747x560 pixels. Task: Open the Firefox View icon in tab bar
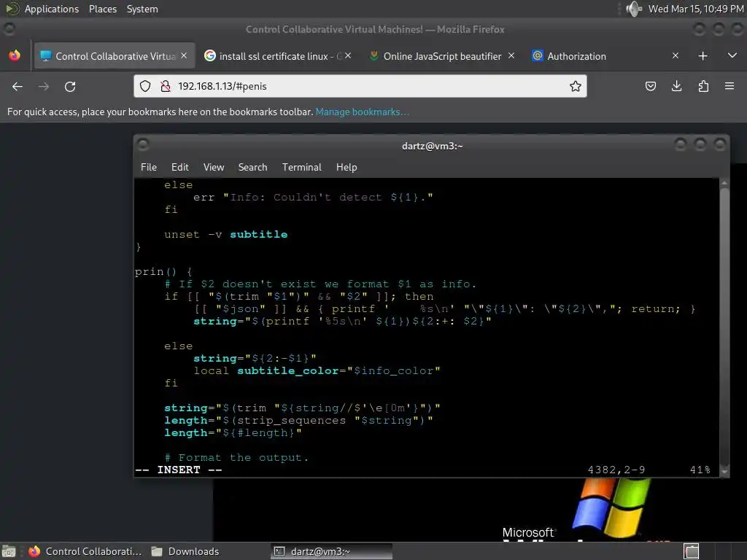click(x=15, y=55)
